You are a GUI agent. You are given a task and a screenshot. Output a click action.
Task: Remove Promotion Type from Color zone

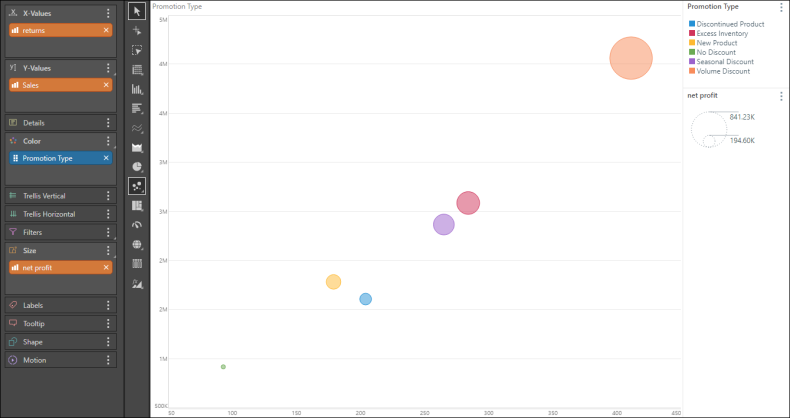click(x=106, y=158)
